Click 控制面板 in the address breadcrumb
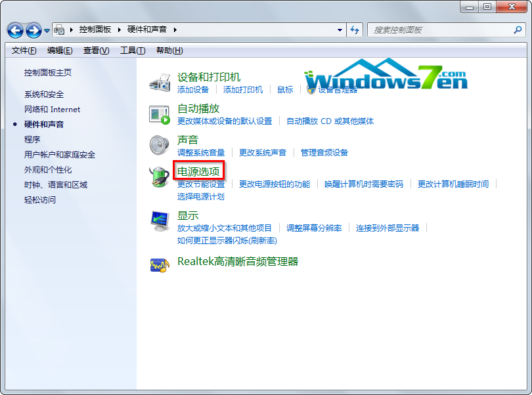The image size is (532, 395). coord(95,30)
